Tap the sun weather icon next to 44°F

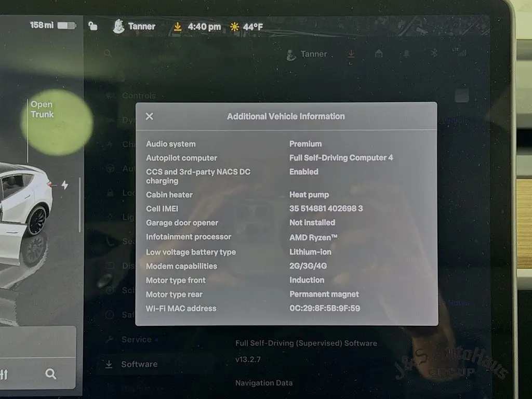point(234,27)
